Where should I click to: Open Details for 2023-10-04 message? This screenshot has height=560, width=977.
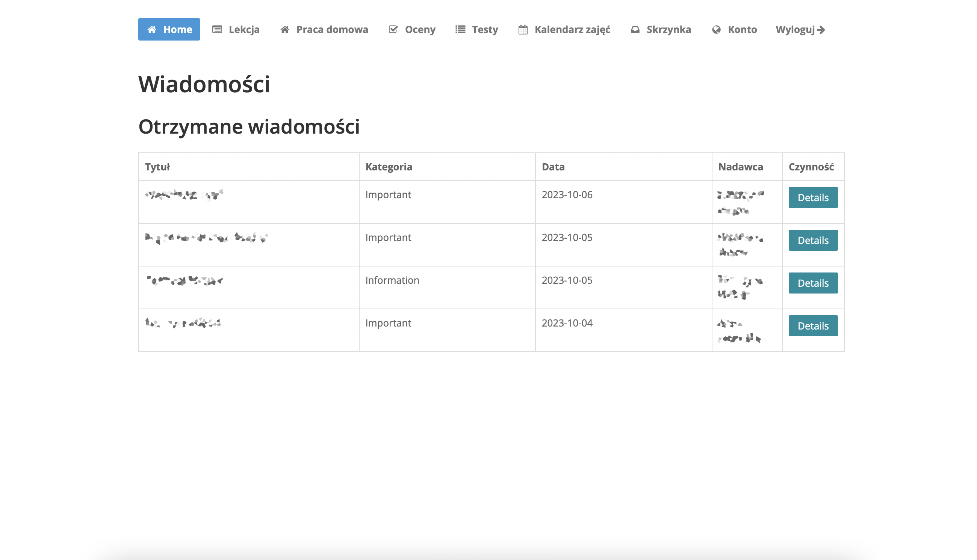[813, 326]
